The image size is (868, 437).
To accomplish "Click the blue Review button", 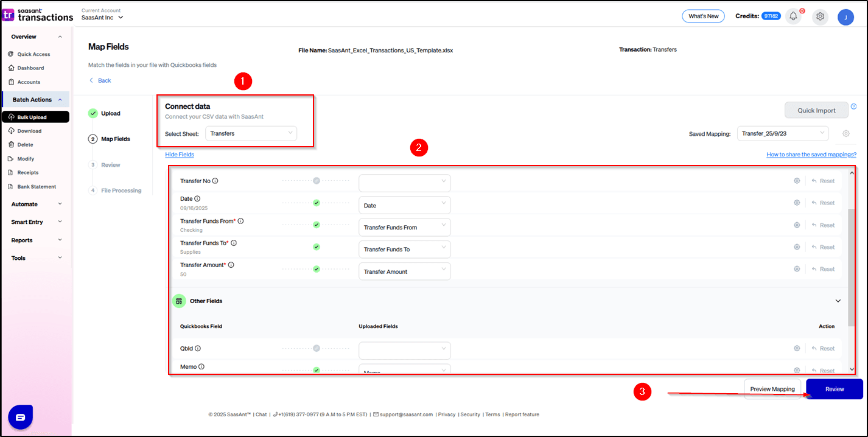I will 834,389.
